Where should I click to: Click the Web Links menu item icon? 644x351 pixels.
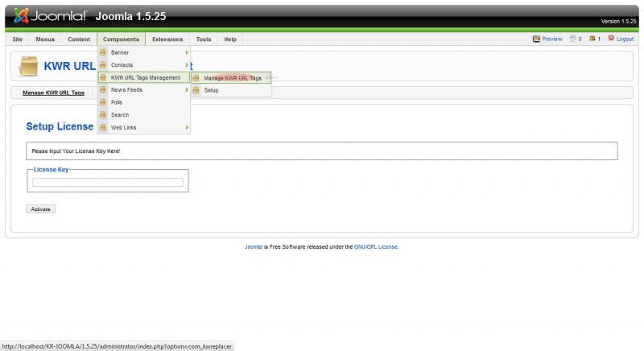click(x=103, y=127)
